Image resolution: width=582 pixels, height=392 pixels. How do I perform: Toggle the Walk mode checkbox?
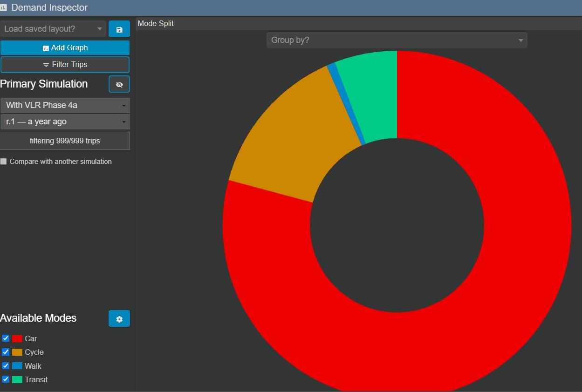click(6, 365)
